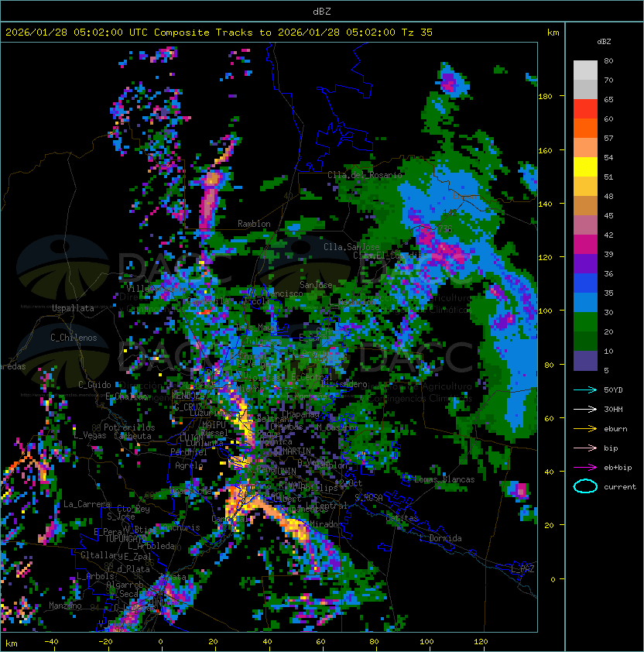Click the pink bip track arrow icon
Screen dimensions: 644x652
tap(585, 448)
